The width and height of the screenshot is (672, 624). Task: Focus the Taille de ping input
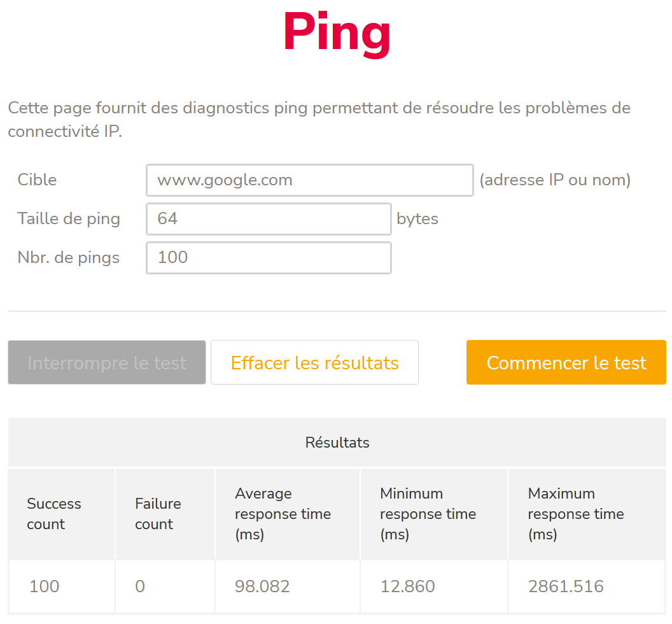tap(269, 219)
